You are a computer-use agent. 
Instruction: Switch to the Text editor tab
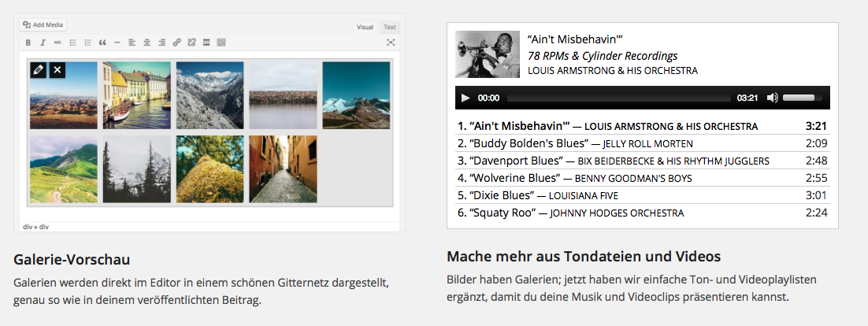389,27
